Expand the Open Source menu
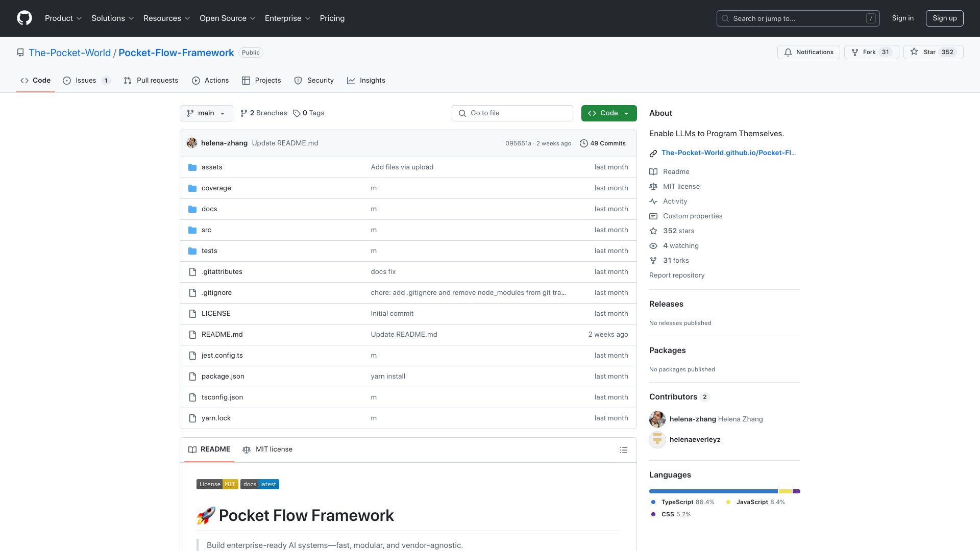Image resolution: width=980 pixels, height=551 pixels. 228,18
